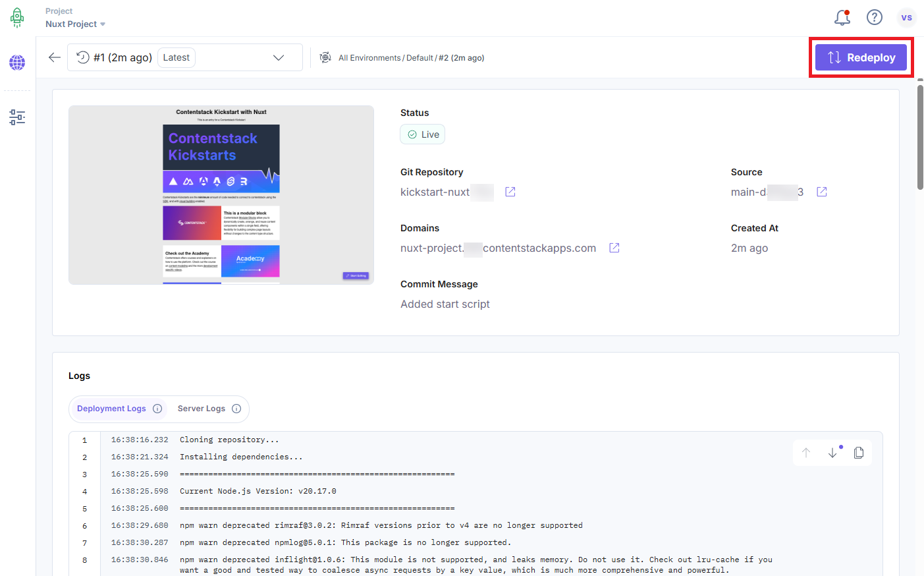The height and width of the screenshot is (576, 924).
Task: Copy logs with the clipboard icon
Action: pyautogui.click(x=859, y=453)
